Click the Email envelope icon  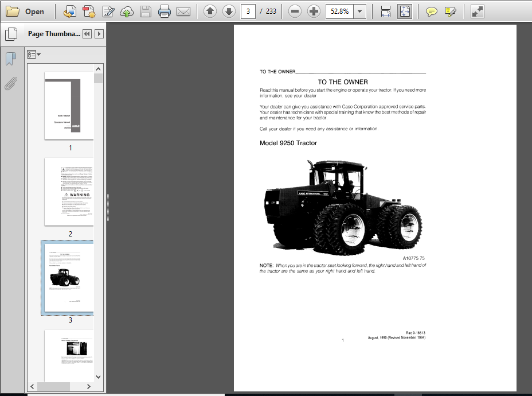coord(183,11)
